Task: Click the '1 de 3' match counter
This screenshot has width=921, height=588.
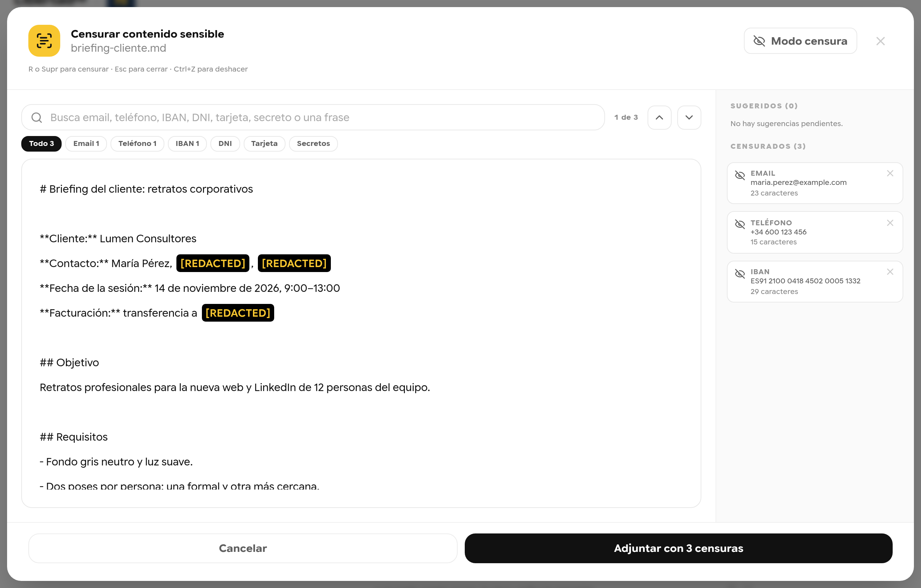Action: 626,118
